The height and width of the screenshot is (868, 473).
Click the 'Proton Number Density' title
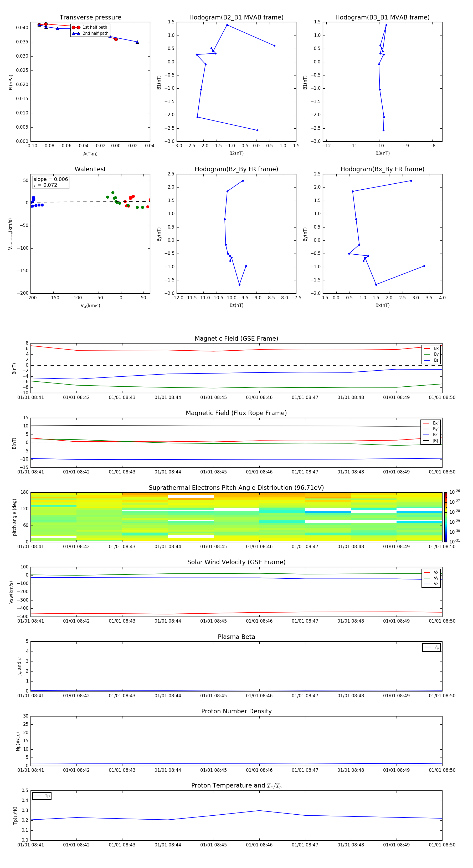tap(236, 711)
